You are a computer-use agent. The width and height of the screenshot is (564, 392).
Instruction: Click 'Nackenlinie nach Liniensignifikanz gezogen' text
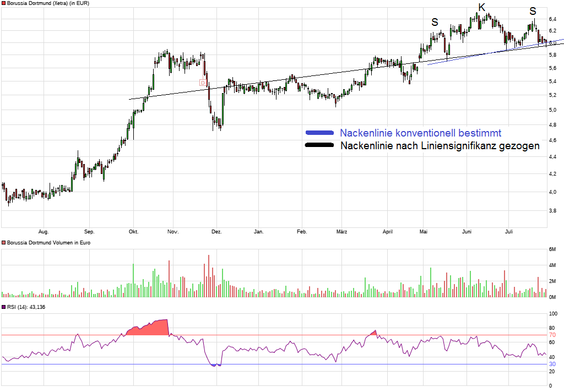(x=440, y=146)
